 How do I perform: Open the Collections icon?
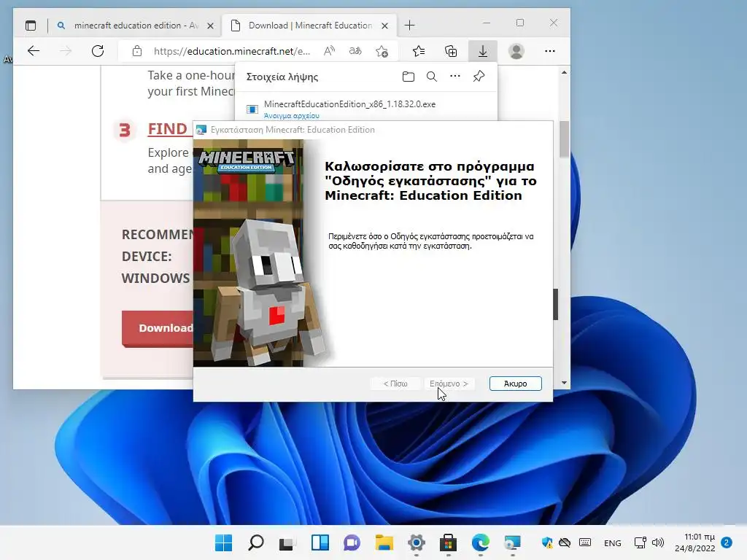pyautogui.click(x=451, y=51)
